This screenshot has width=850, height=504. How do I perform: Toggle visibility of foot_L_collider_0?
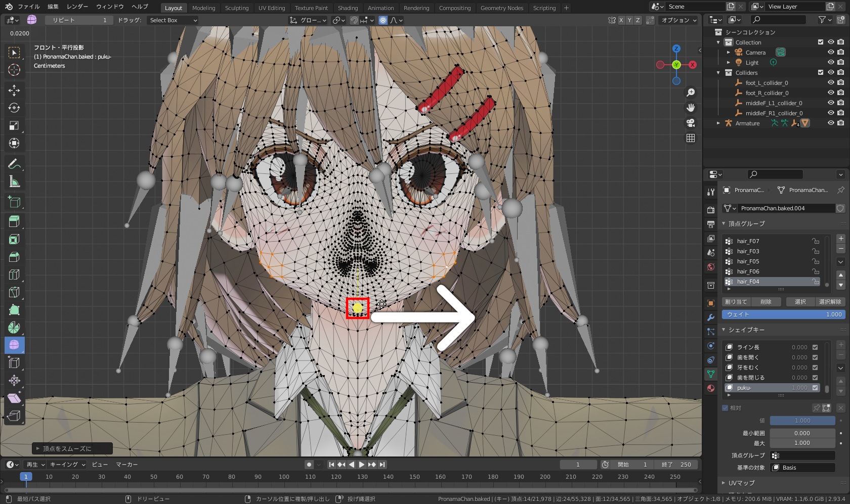click(x=831, y=83)
